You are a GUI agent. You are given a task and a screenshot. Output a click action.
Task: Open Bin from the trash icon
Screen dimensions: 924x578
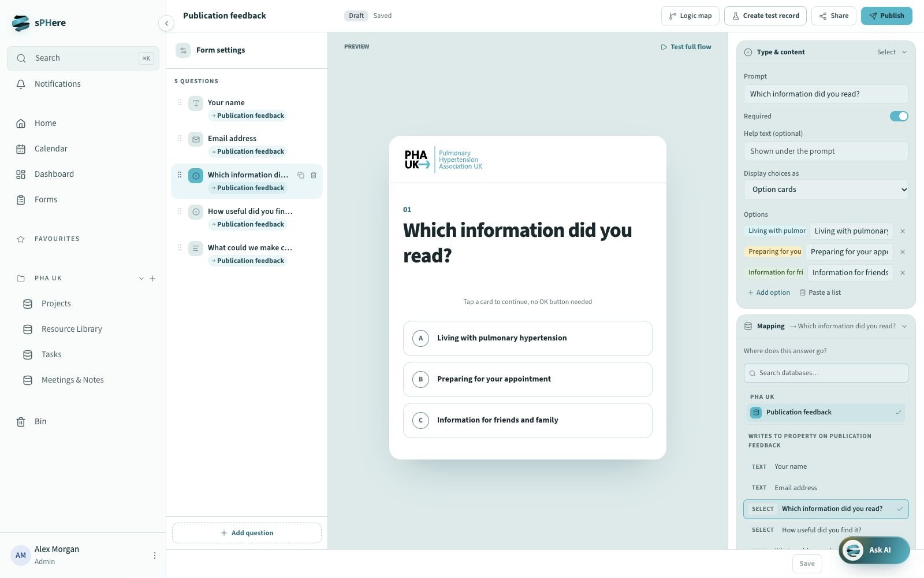[x=21, y=421]
